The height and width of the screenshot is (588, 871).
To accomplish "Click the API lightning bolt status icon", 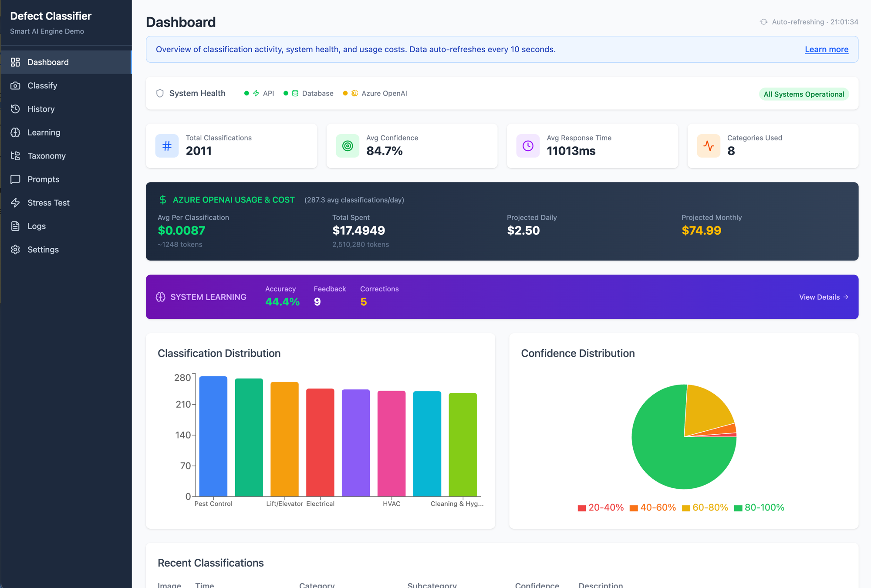I will pos(256,93).
